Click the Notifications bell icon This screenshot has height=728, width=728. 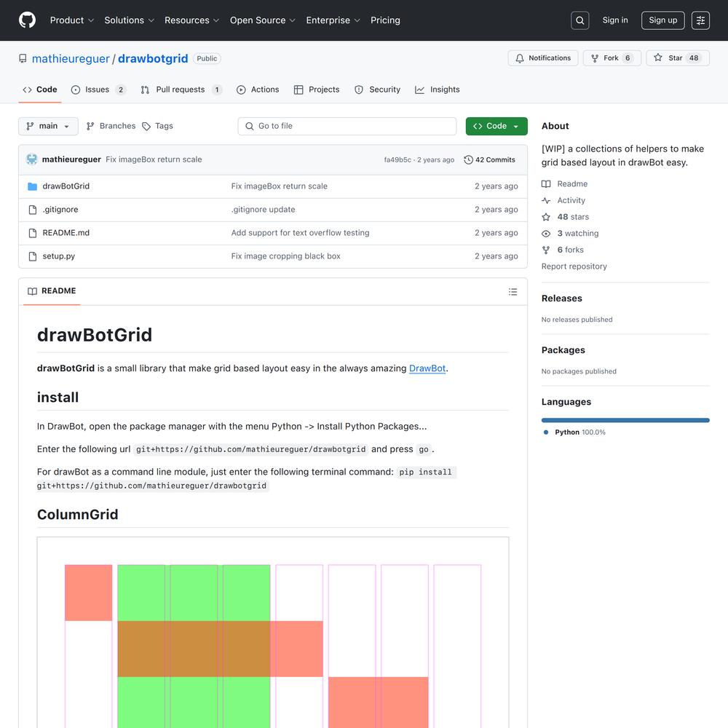[x=520, y=58]
